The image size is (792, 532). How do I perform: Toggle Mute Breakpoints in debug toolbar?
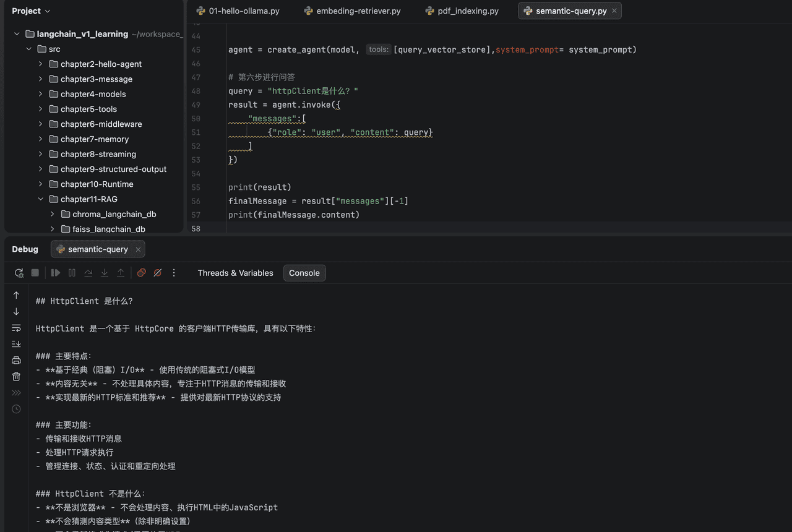[158, 273]
